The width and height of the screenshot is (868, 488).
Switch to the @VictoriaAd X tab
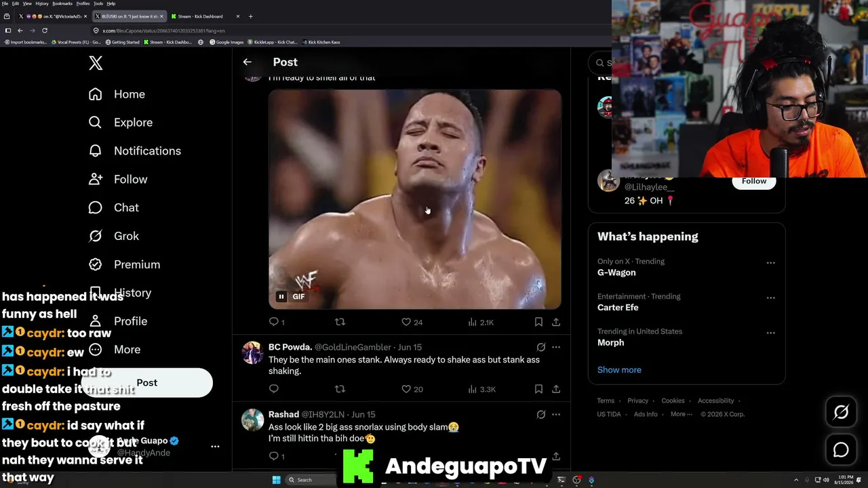click(x=53, y=16)
